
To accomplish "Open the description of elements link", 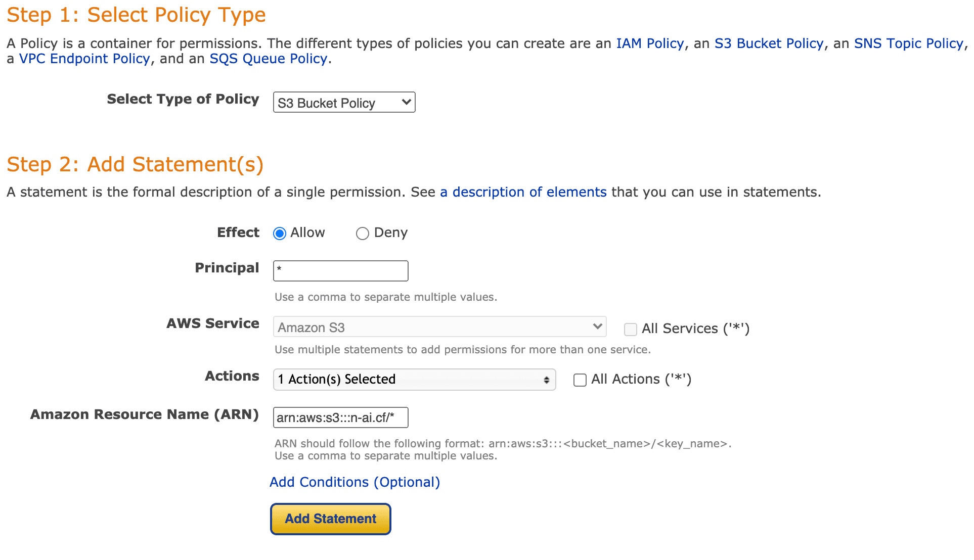I will [523, 192].
